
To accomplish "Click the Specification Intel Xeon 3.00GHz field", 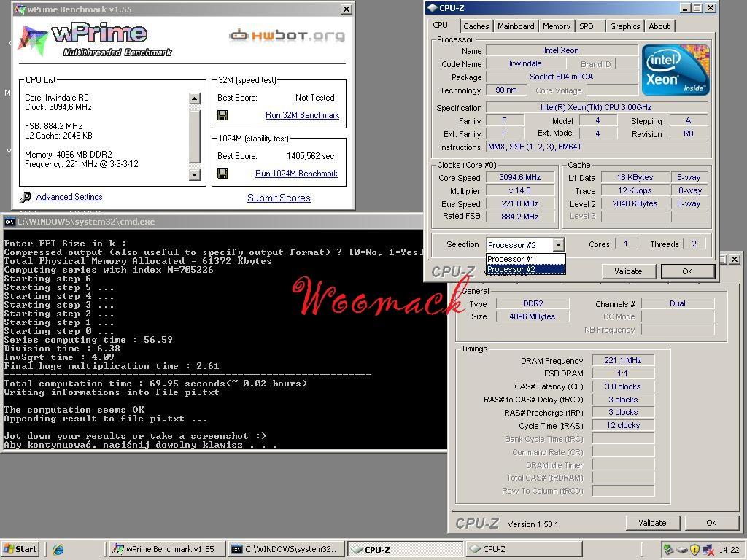I will [597, 108].
